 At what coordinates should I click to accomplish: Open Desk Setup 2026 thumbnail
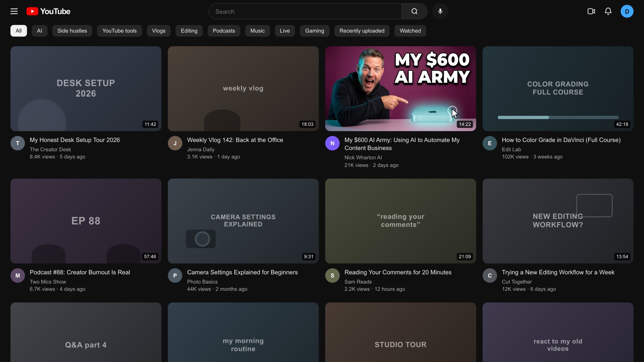tap(86, 88)
